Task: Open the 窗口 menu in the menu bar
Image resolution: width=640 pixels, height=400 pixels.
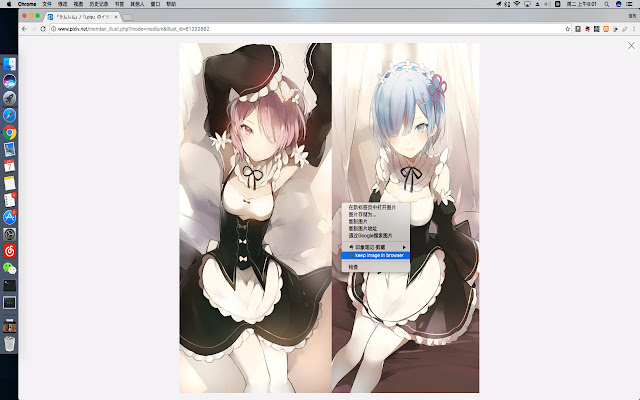Action: pyautogui.click(x=156, y=4)
